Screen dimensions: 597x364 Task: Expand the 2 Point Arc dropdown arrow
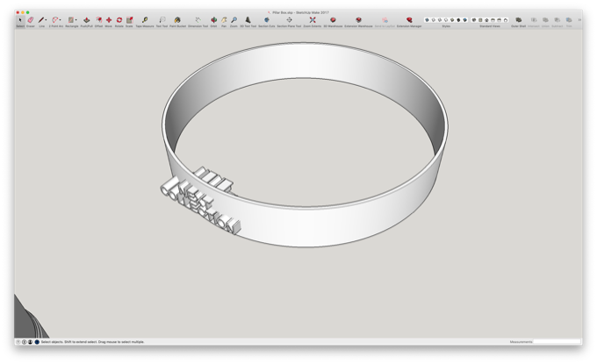tap(61, 20)
